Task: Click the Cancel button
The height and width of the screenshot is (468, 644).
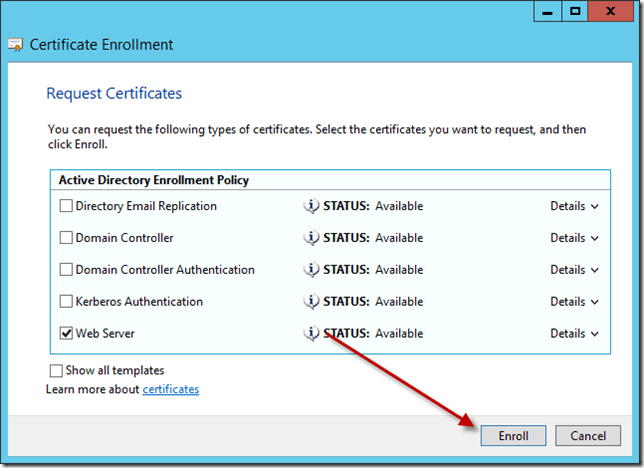Action: tap(588, 436)
